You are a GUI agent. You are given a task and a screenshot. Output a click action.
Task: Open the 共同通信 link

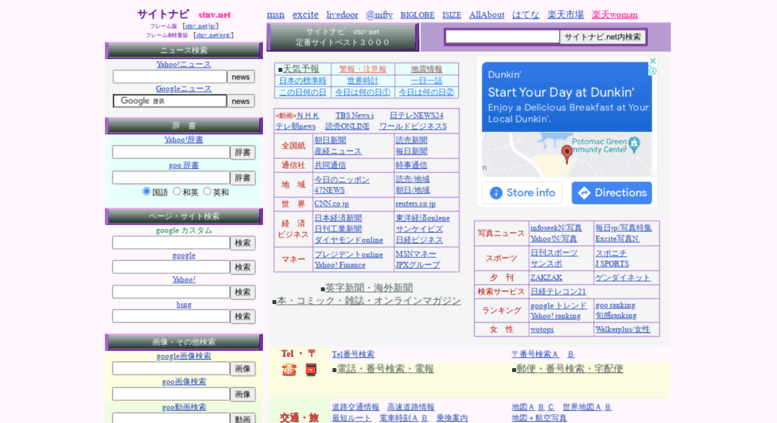click(x=330, y=165)
